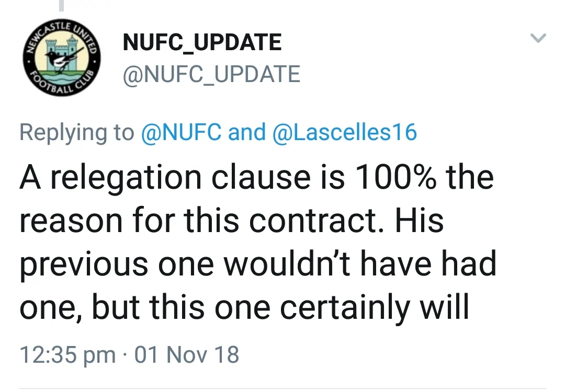Click the 12:35 pm timestamp
565x392 pixels.
pos(67,355)
